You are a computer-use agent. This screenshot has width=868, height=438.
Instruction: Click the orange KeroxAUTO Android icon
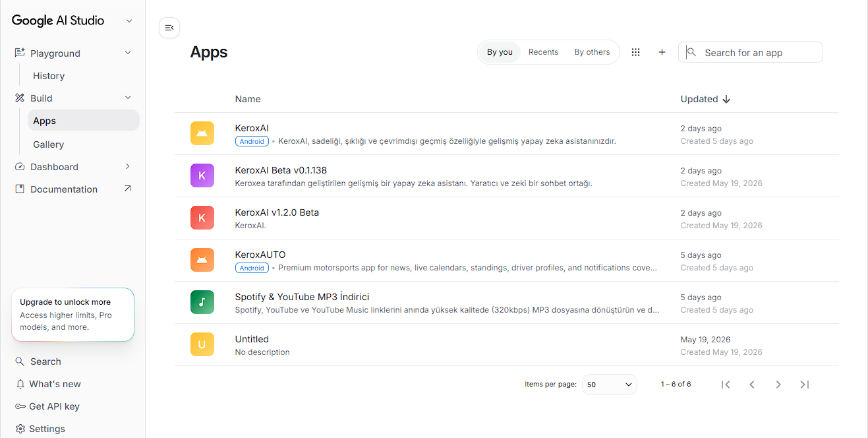(202, 260)
